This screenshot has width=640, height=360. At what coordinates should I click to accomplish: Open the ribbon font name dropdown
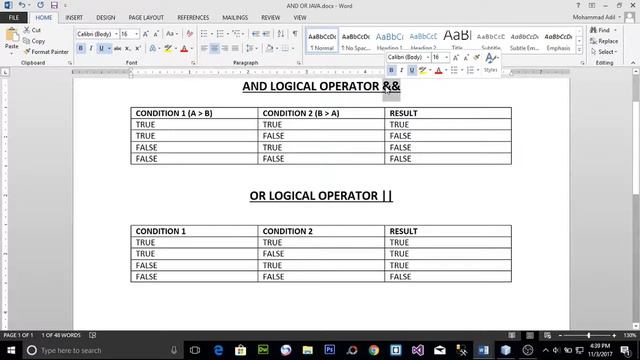pyautogui.click(x=116, y=34)
